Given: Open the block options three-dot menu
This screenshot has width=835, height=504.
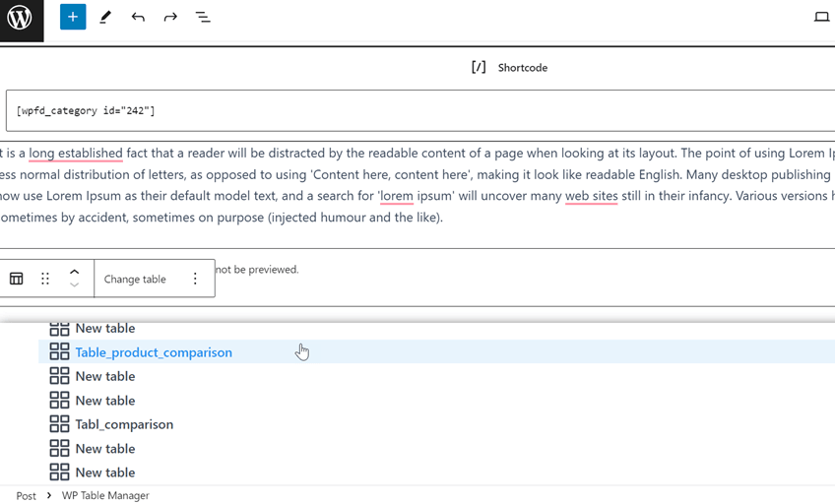Looking at the screenshot, I should (195, 279).
